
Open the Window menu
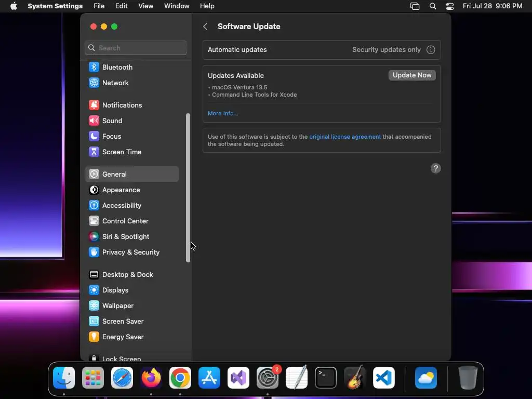pos(177,6)
